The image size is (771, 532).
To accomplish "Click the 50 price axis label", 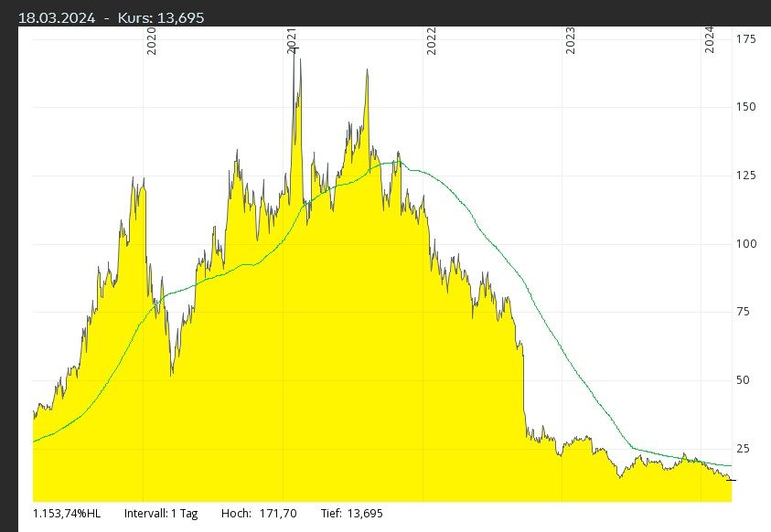I will click(744, 380).
